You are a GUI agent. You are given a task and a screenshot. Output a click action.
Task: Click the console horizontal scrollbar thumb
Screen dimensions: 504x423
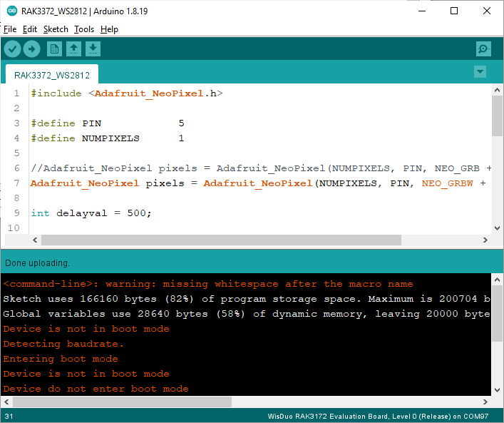[121, 402]
